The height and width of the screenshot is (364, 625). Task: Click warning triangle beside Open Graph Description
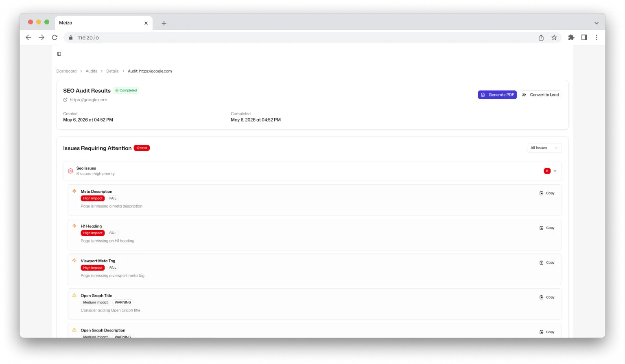coord(74,330)
